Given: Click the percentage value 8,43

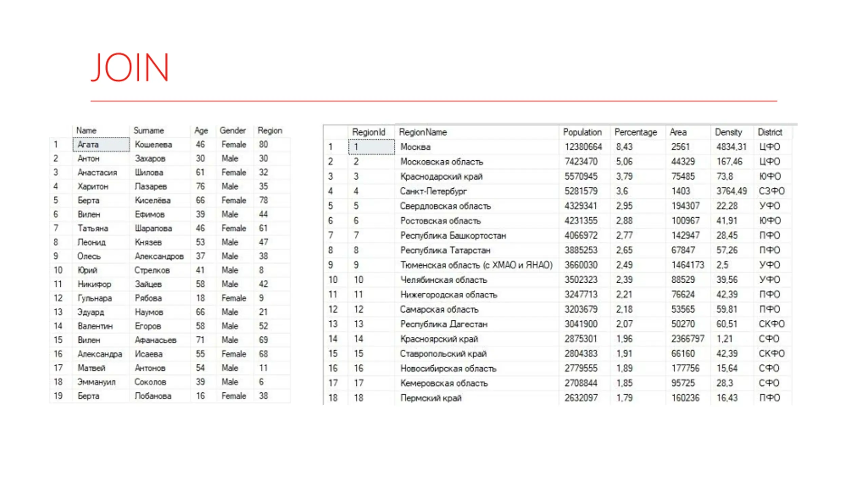Looking at the screenshot, I should point(624,147).
